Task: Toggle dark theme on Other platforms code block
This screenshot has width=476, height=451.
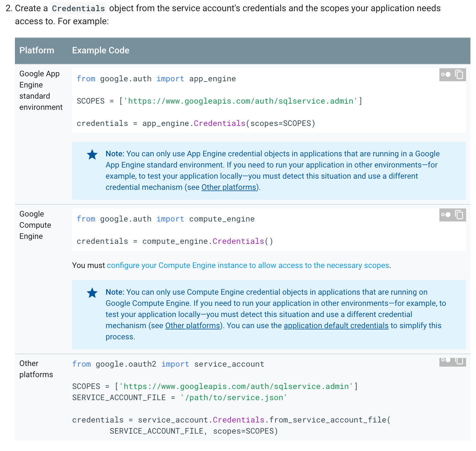Action: 446,361
